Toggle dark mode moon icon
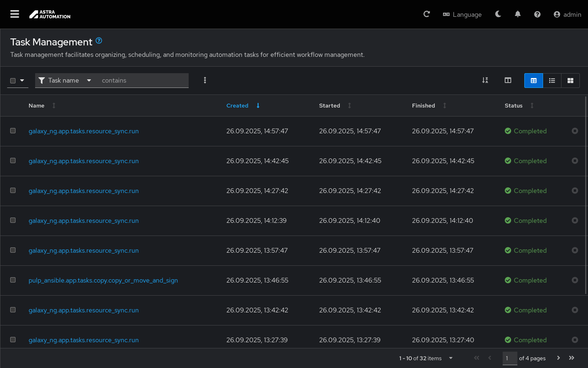The height and width of the screenshot is (368, 588). coord(498,14)
